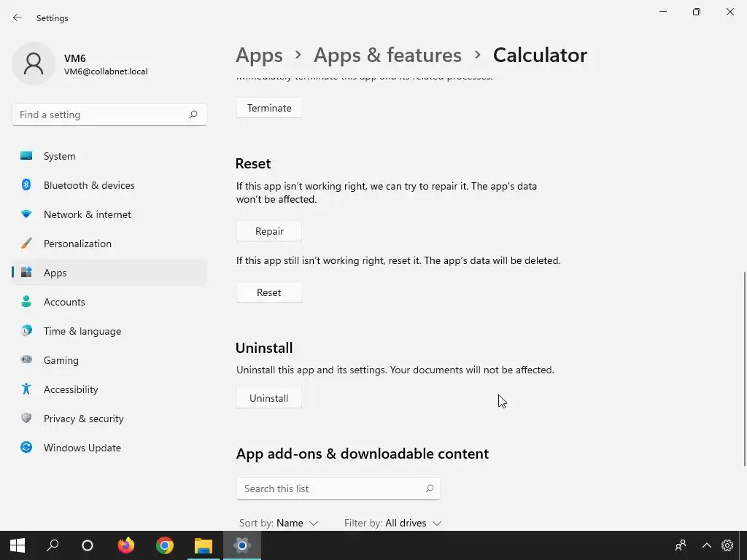Focus the Find a setting field
This screenshot has width=747, height=560.
109,114
